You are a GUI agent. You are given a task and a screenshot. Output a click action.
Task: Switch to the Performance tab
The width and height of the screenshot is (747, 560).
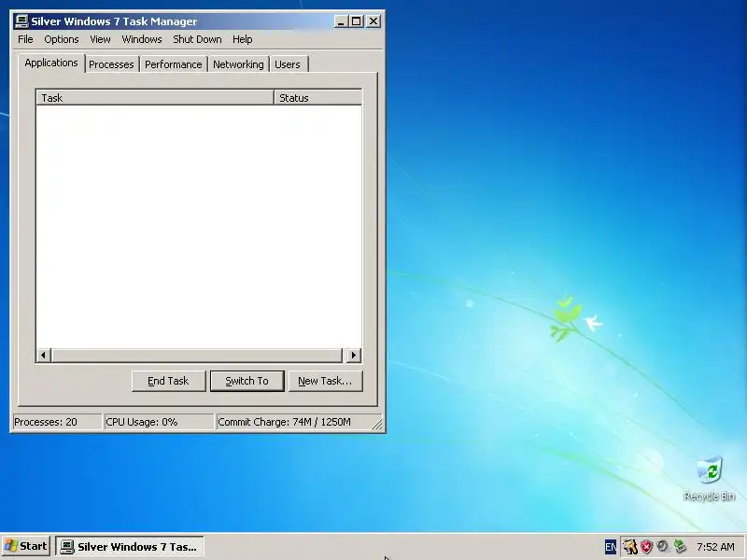click(x=174, y=64)
